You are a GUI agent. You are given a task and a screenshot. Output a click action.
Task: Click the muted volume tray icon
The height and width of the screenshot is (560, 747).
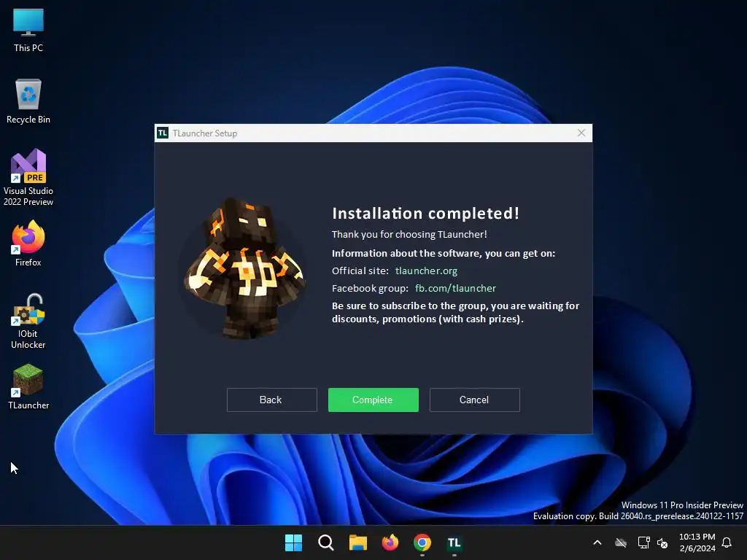pos(662,542)
